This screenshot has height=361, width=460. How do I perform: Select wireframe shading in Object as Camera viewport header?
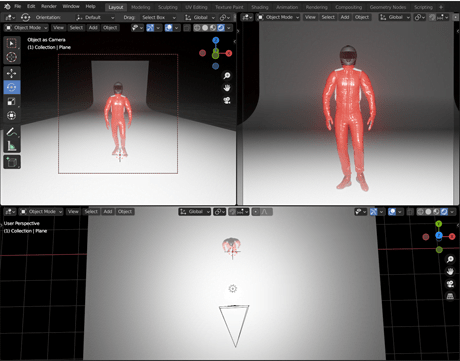197,28
